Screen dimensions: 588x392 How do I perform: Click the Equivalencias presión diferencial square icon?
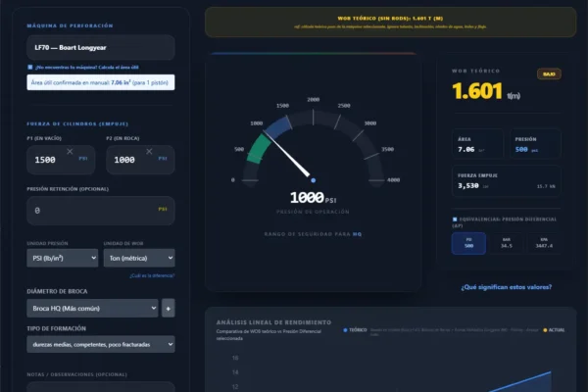tap(455, 220)
